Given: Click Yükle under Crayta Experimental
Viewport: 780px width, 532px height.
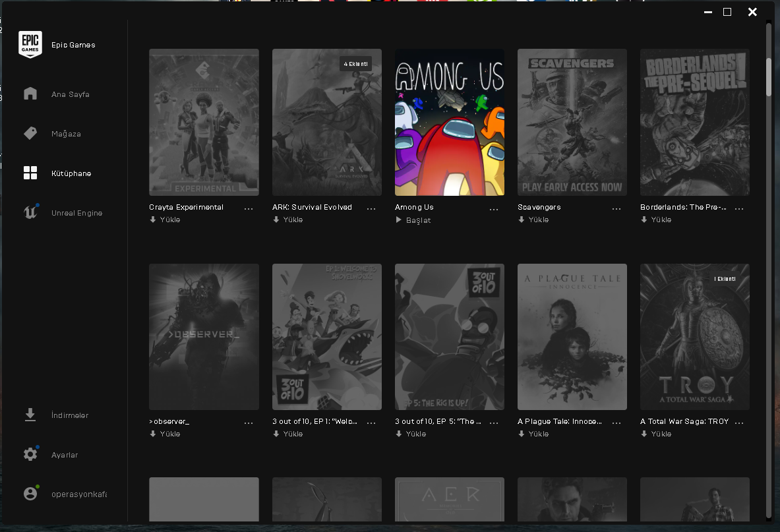Looking at the screenshot, I should click(165, 220).
